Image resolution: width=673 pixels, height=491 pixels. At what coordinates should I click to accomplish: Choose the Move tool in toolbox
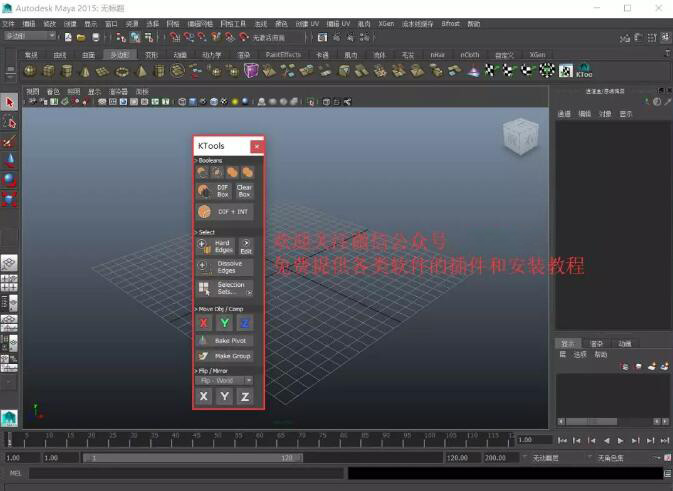9,161
